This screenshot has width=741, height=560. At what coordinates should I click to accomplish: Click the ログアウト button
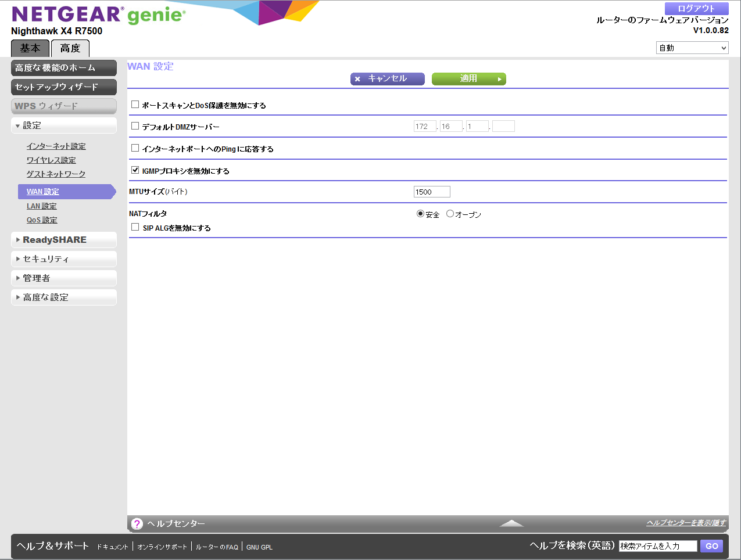[696, 8]
